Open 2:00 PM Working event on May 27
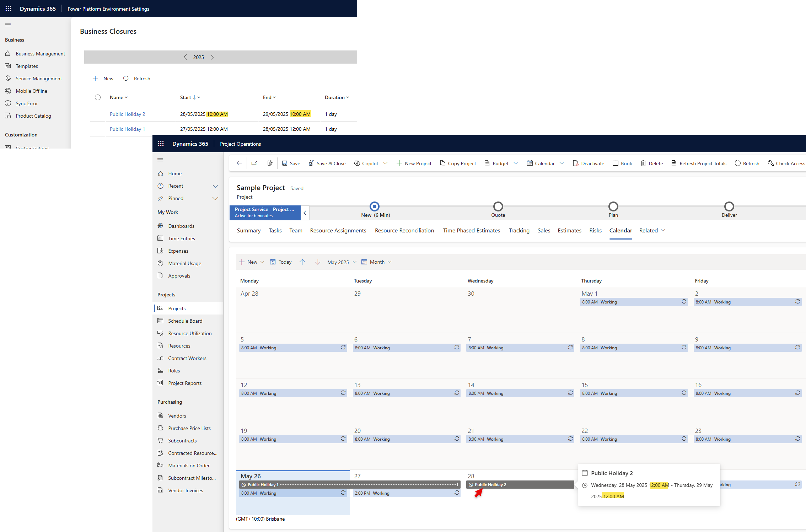The width and height of the screenshot is (806, 532). [406, 493]
